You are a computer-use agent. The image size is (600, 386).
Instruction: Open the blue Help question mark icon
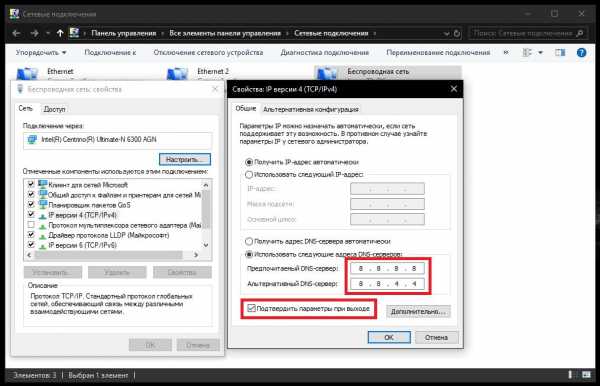[x=581, y=53]
